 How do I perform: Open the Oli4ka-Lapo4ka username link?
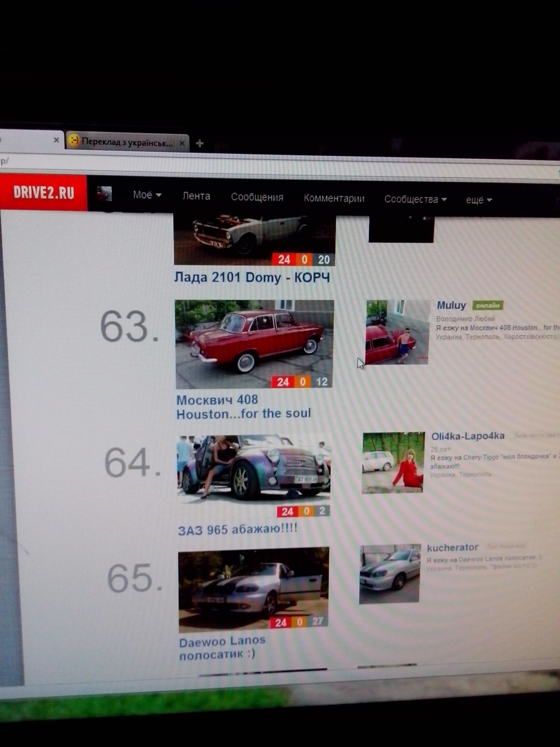[x=468, y=436]
